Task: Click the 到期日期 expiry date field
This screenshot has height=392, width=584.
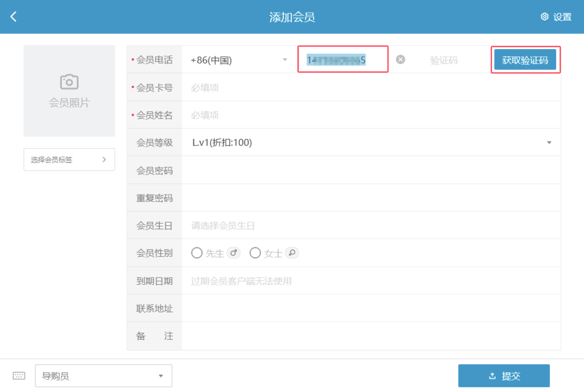Action: click(x=371, y=281)
